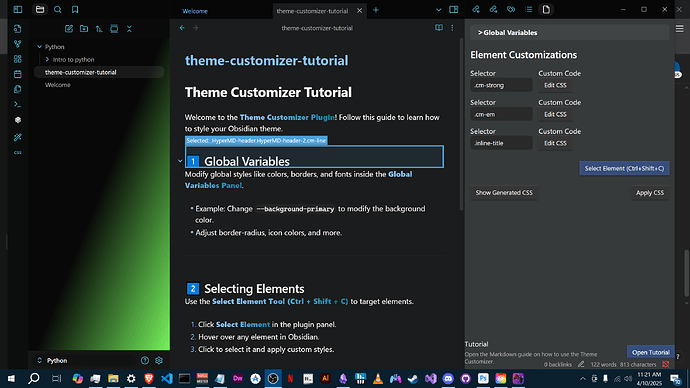Open the canvas ribbon icon
The image size is (690, 388).
click(18, 59)
